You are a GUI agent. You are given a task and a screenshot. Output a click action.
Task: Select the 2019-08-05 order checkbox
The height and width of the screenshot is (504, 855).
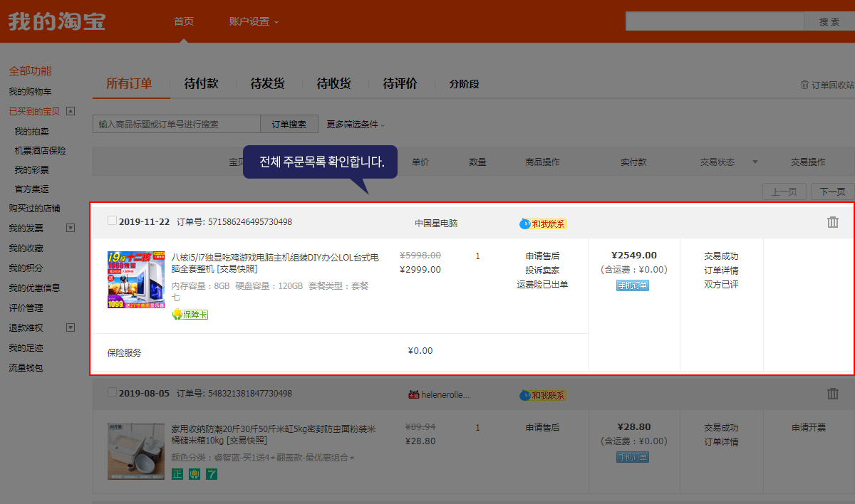112,392
